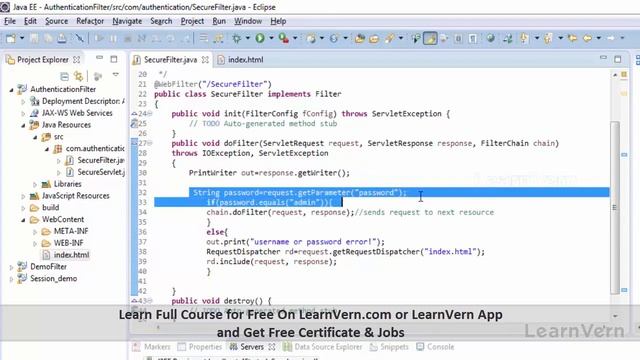
Task: Click the Open Task folder icon
Action: coord(374,38)
